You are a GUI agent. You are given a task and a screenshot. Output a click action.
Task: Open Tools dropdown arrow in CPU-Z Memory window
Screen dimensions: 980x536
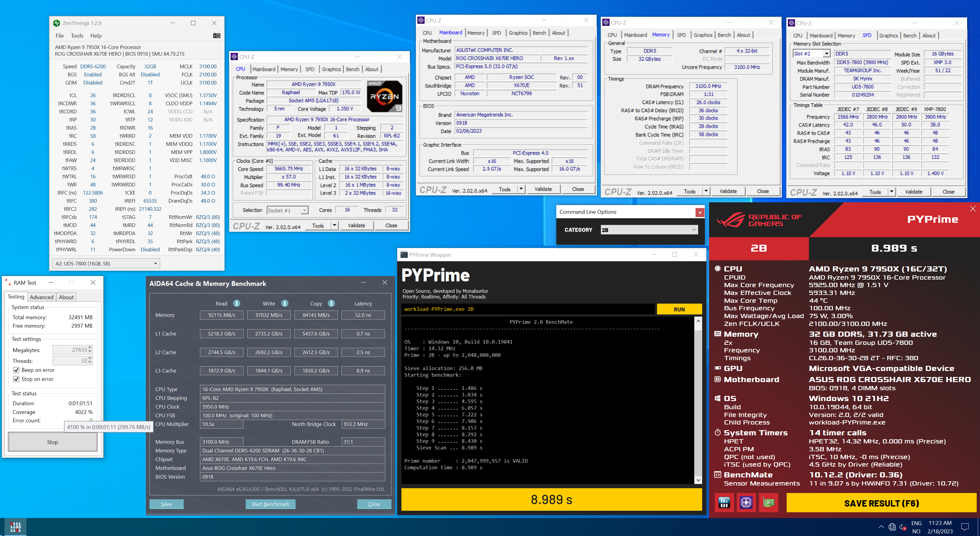point(706,191)
